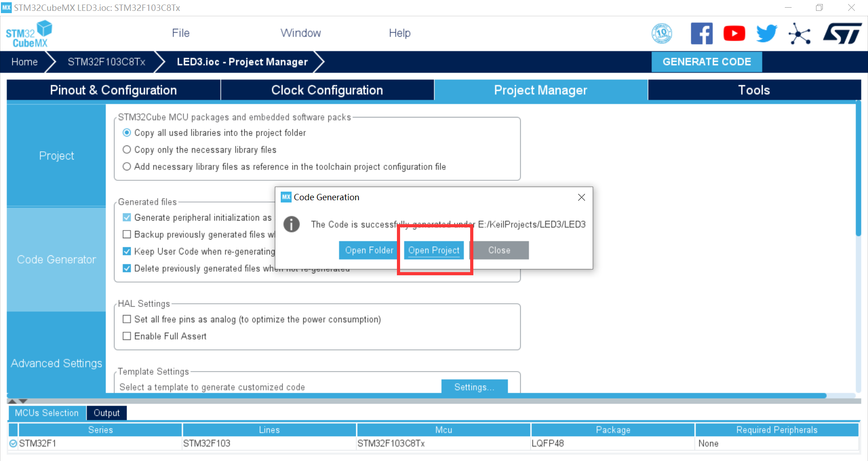Viewport: 868px width, 461px height.
Task: Open the Tools tab
Action: (754, 90)
